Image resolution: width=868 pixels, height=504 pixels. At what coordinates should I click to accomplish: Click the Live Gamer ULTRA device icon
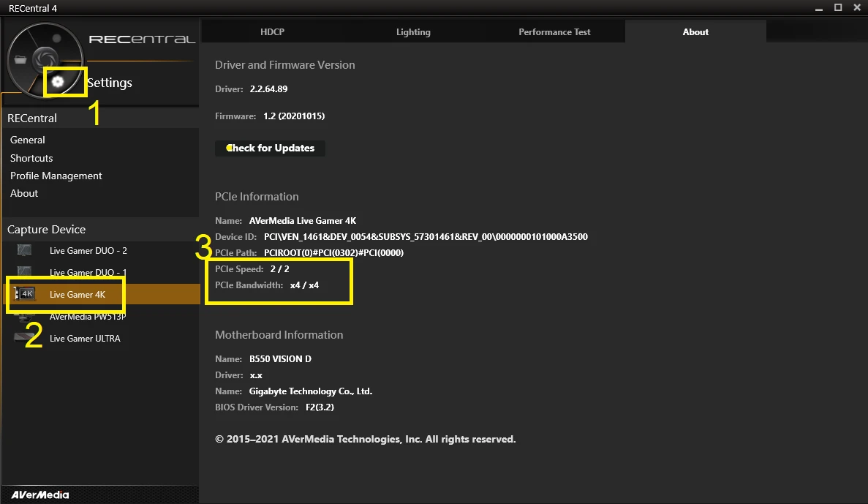24,339
